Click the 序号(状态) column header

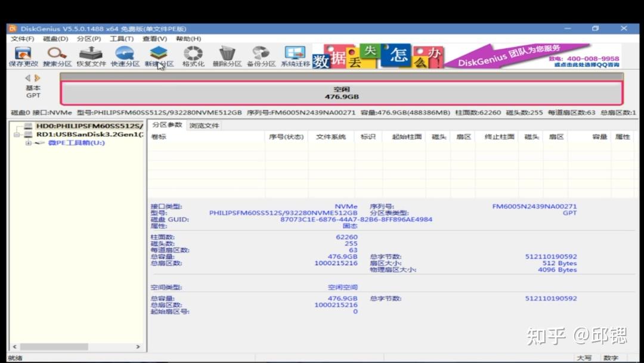[286, 137]
